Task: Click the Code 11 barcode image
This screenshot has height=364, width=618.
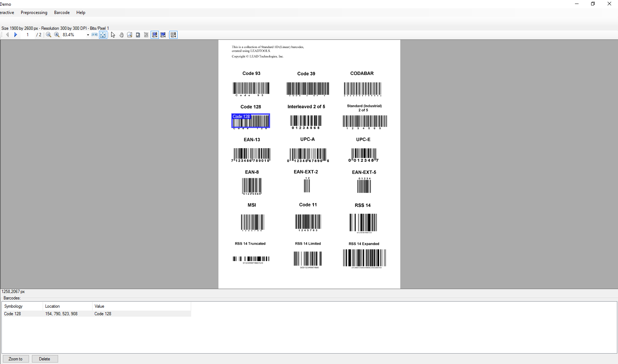Action: (308, 223)
